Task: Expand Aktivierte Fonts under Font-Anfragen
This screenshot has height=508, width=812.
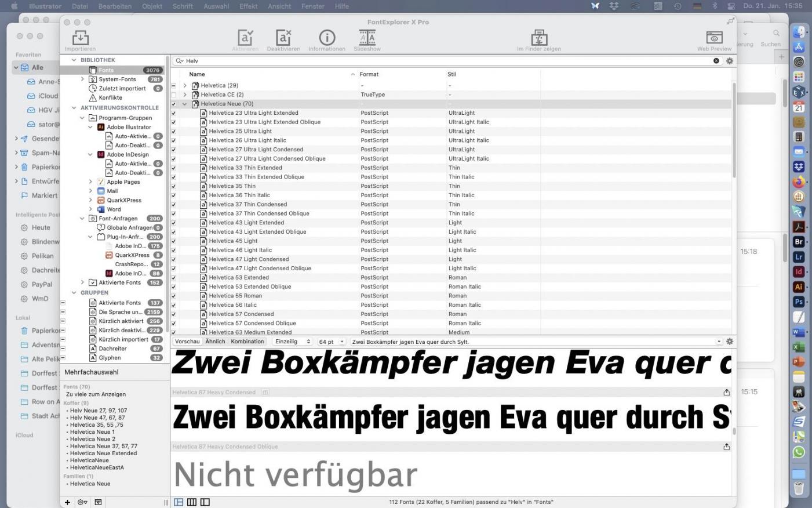Action: [x=82, y=282]
